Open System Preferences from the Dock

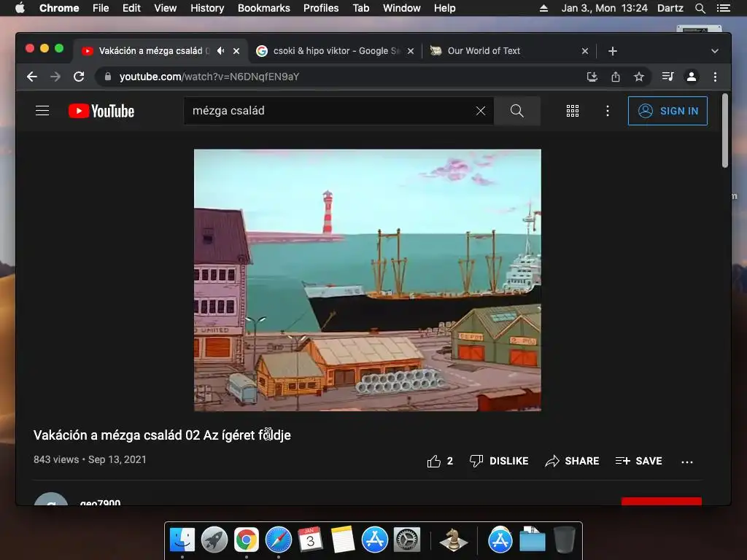point(407,540)
